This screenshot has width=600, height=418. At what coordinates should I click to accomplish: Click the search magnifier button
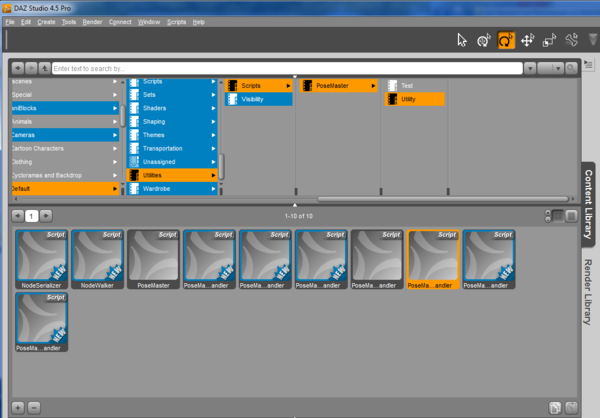point(571,68)
